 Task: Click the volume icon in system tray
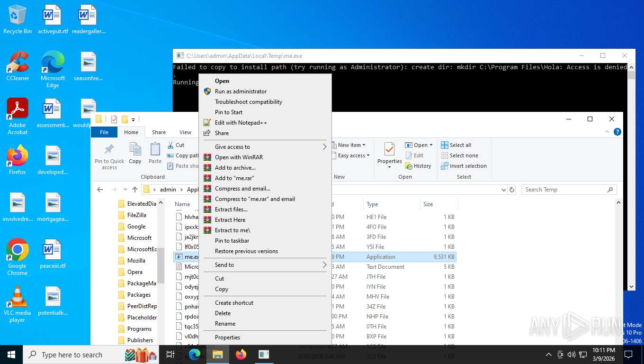click(572, 355)
